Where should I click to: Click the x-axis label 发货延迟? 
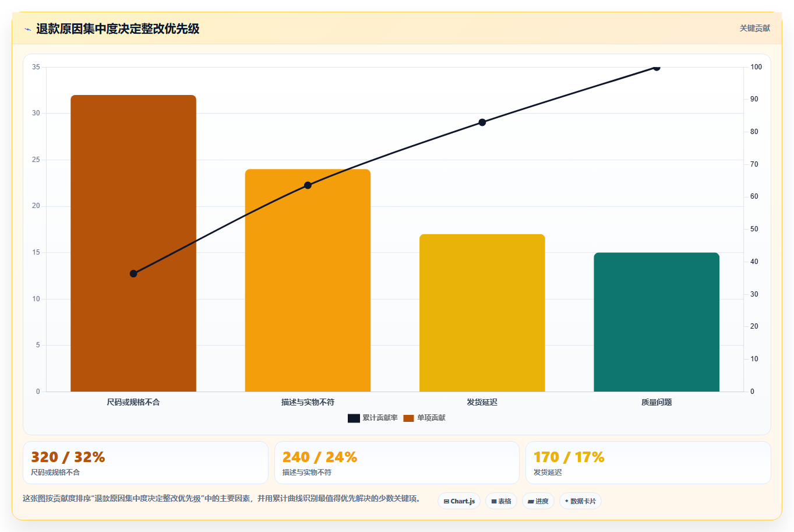482,402
